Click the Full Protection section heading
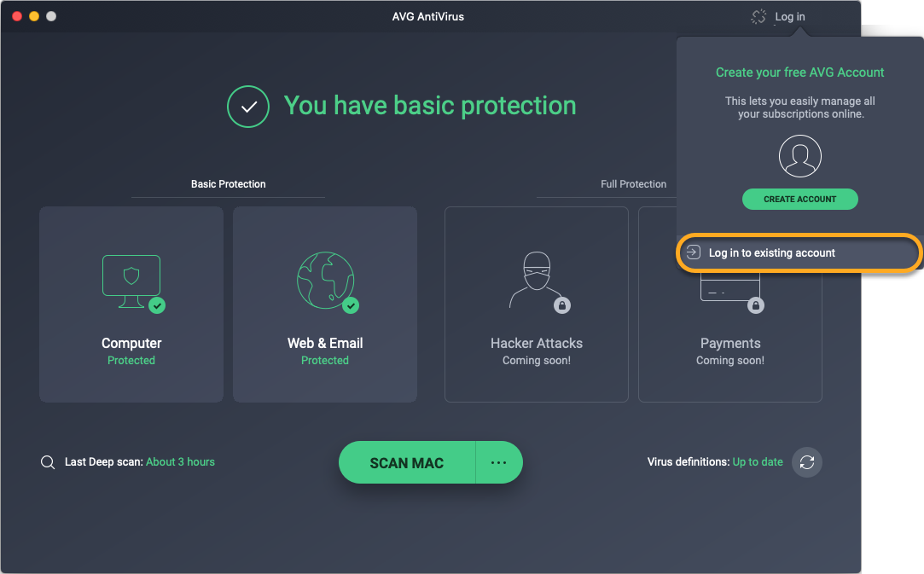Image resolution: width=924 pixels, height=574 pixels. coord(633,184)
